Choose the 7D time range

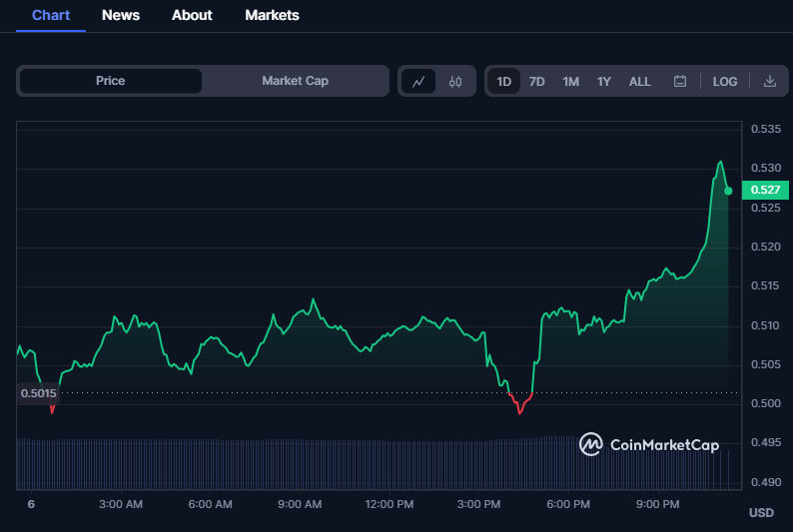point(536,81)
